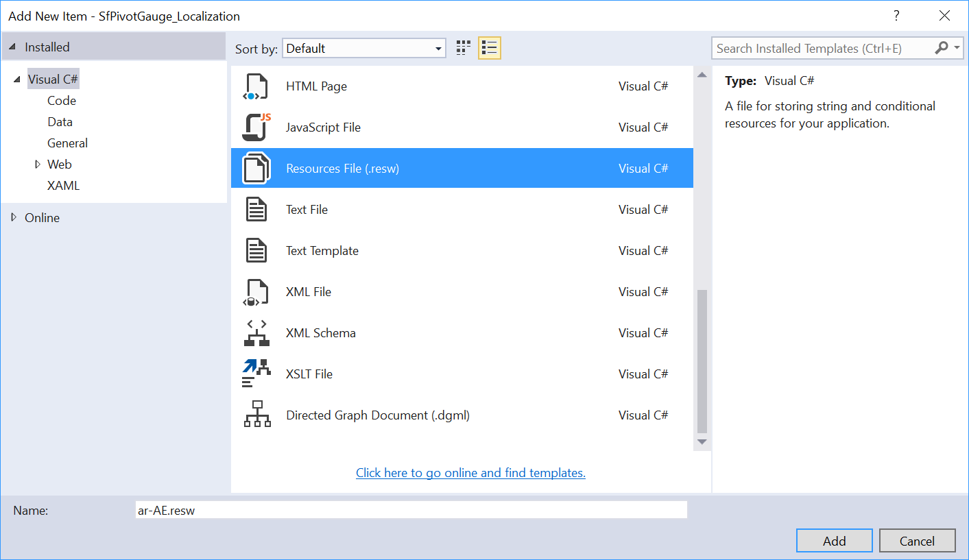Collapse the Visual C# node
The width and height of the screenshot is (969, 560).
[x=16, y=80]
